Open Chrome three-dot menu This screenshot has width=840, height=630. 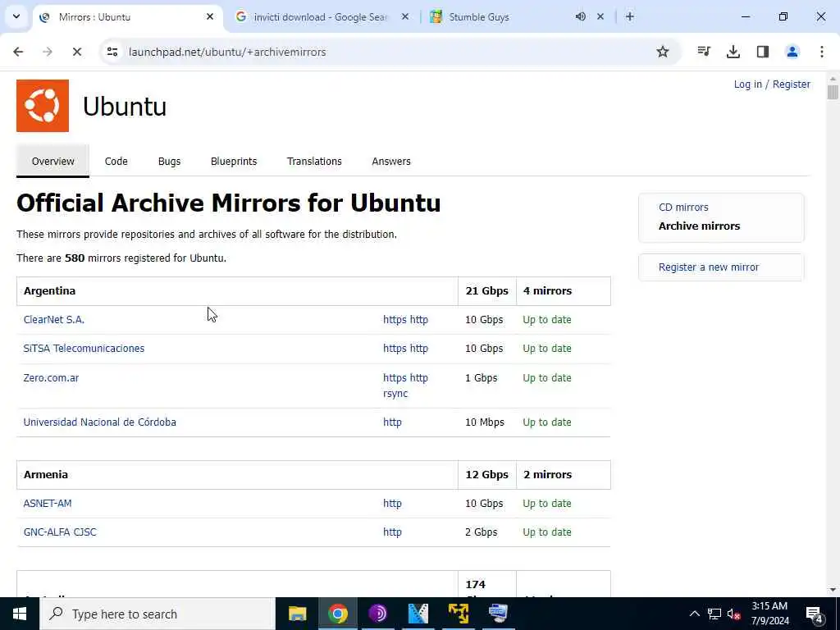822,52
